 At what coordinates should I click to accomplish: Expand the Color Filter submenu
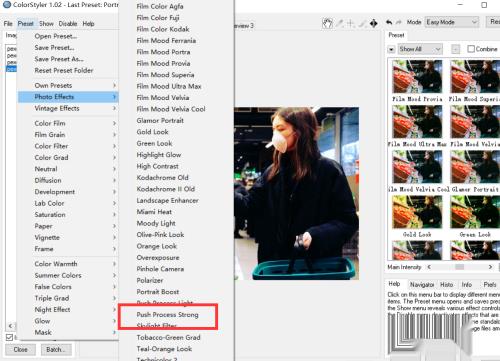(x=68, y=146)
